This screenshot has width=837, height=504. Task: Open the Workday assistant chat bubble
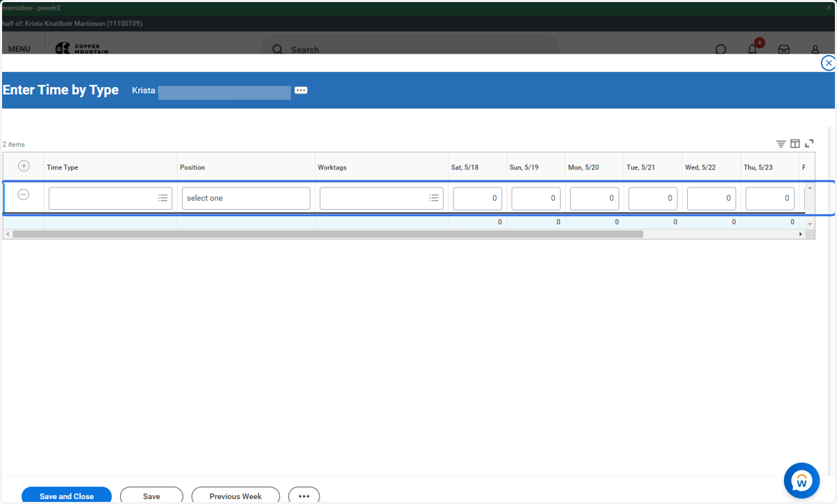tap(801, 480)
